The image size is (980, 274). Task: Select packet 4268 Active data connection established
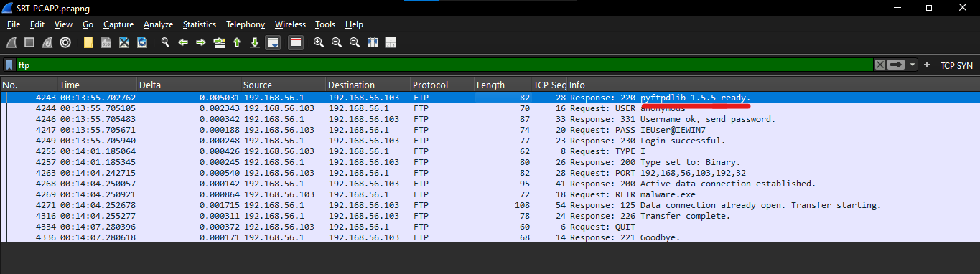[490, 184]
